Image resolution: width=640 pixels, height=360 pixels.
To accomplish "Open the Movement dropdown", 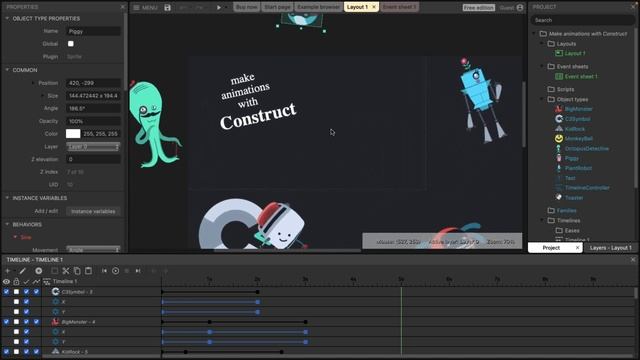I will pos(93,249).
